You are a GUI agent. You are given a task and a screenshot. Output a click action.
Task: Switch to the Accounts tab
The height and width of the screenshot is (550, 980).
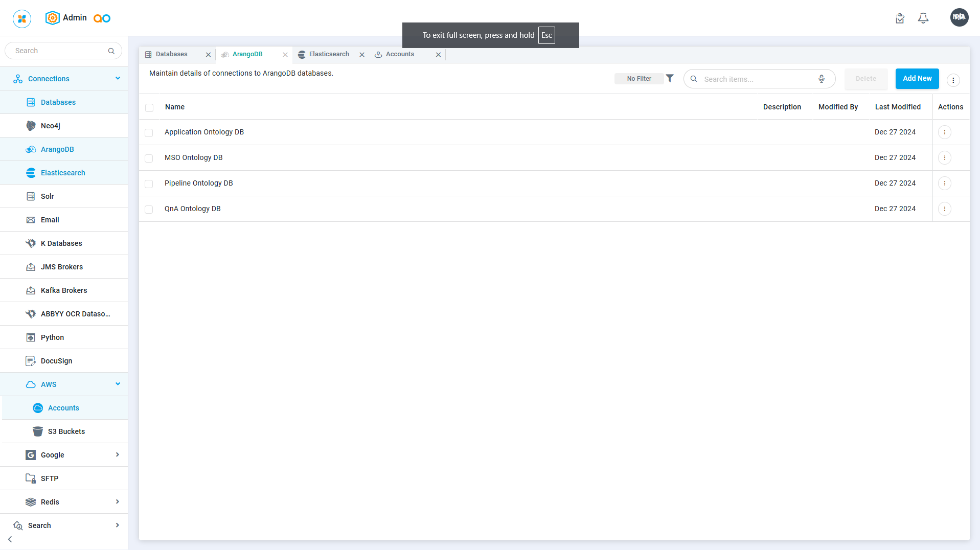(x=400, y=54)
